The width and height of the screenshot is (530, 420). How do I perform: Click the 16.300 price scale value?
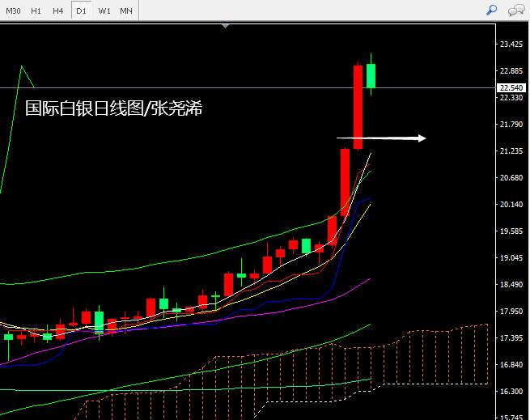[511, 391]
